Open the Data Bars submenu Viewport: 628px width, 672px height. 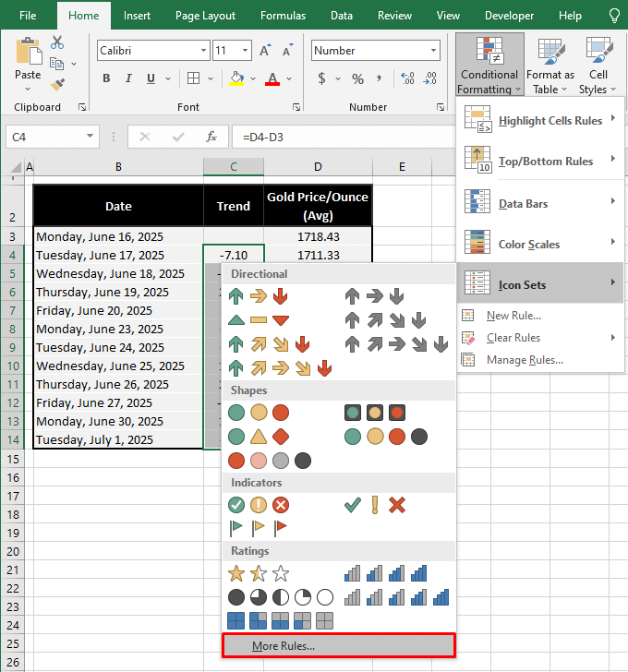coord(539,202)
